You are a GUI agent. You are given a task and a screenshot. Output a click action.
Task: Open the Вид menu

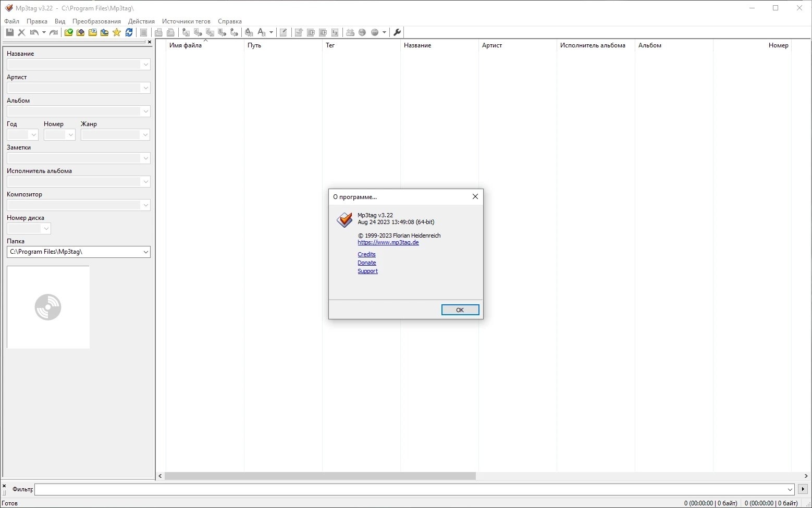(x=60, y=21)
